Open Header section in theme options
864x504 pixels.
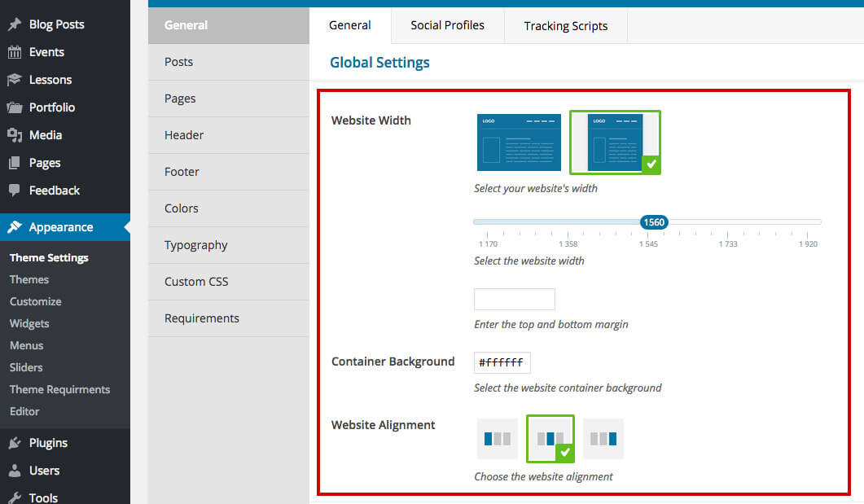[x=229, y=135]
